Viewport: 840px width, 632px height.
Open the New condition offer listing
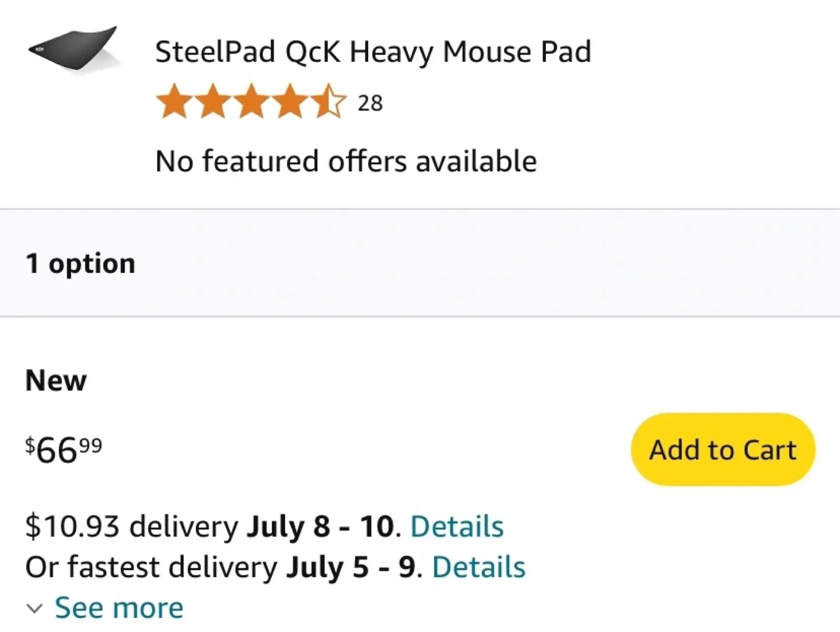(55, 380)
